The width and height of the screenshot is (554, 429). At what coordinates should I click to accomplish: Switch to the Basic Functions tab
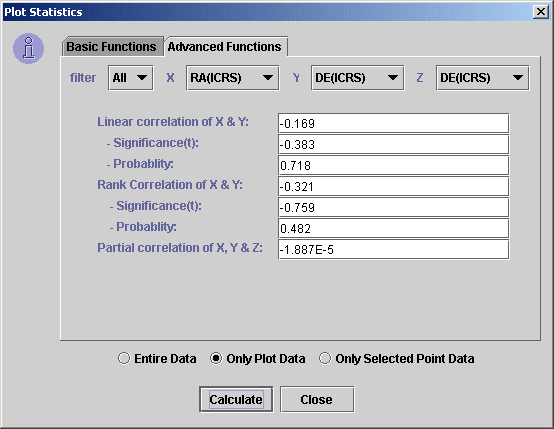coord(112,47)
